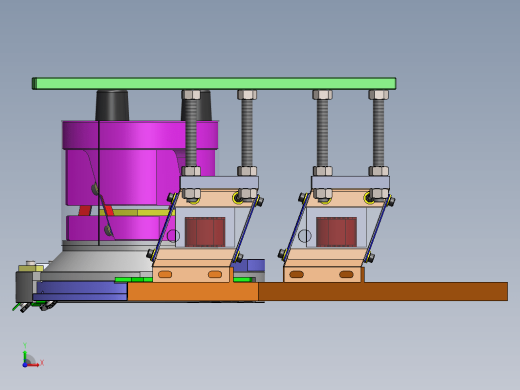This screenshot has width=520, height=390.
Task: Select the green top plate
Action: pos(214,83)
